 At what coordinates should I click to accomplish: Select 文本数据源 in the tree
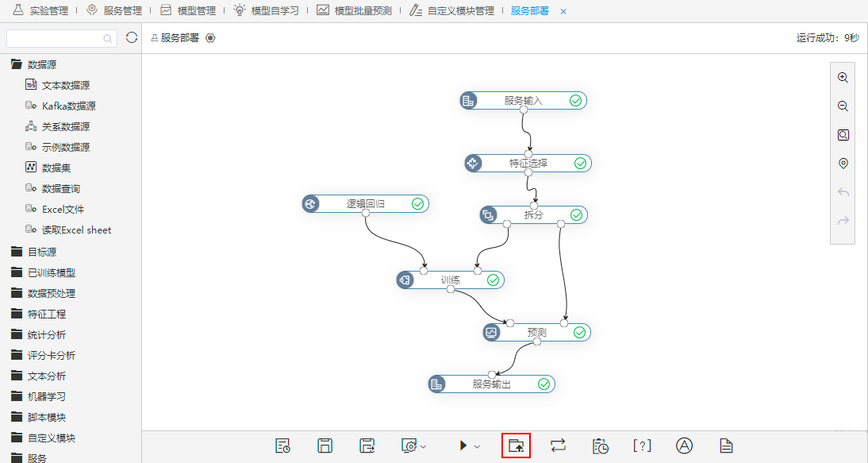(58, 85)
